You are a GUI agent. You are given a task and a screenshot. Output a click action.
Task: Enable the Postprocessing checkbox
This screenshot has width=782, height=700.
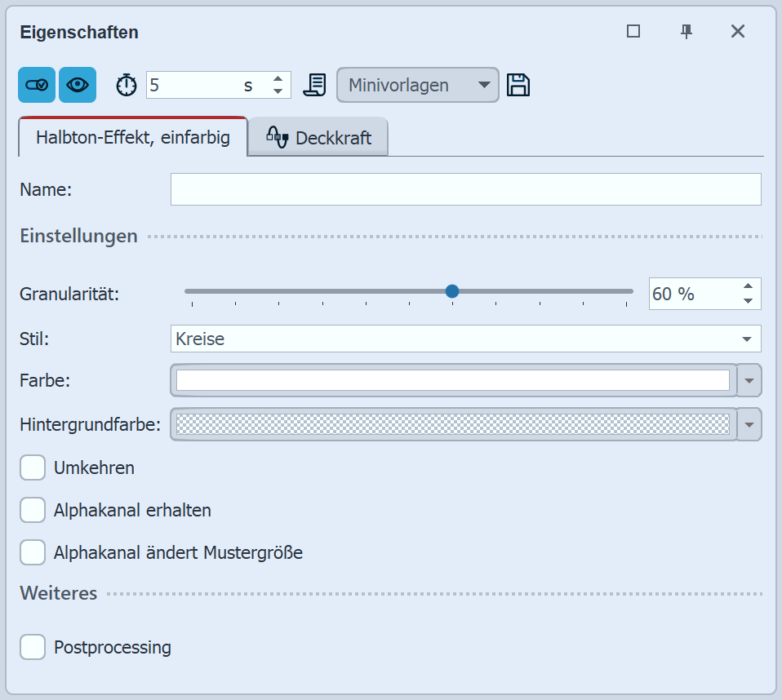point(33,647)
